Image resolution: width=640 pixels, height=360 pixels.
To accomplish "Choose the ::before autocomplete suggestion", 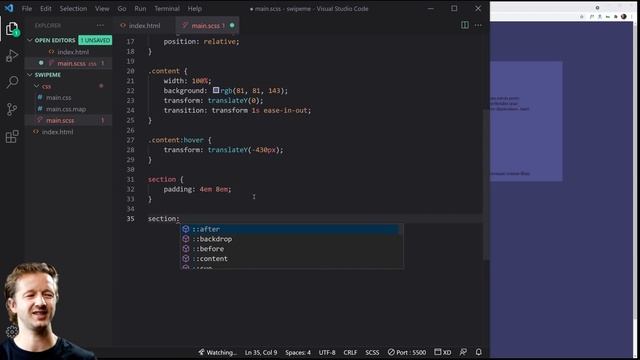I will [x=291, y=249].
